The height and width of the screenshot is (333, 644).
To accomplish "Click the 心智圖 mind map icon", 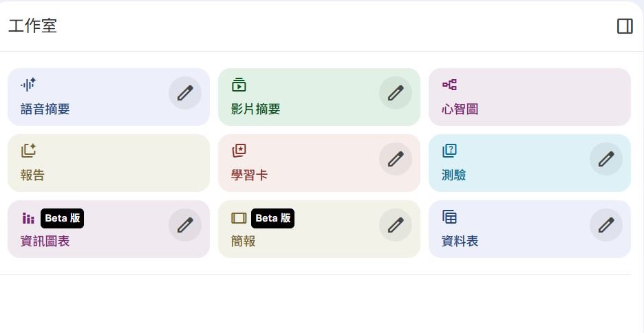I will coord(449,85).
